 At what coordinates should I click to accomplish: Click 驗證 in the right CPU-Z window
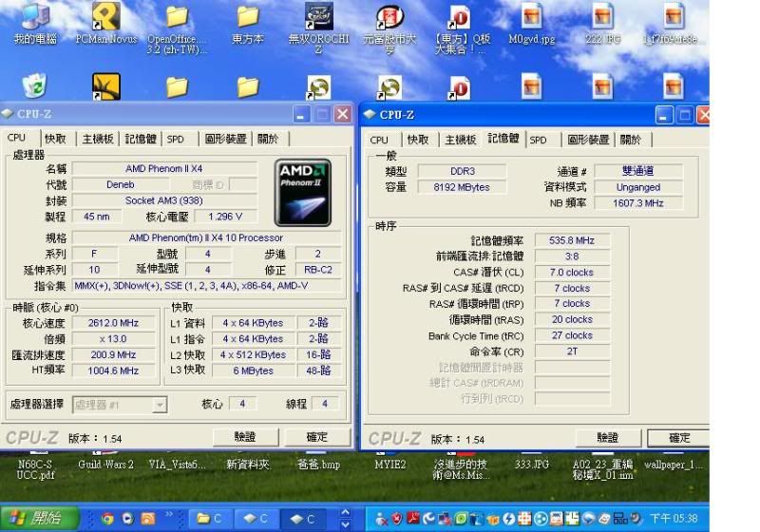coord(608,438)
